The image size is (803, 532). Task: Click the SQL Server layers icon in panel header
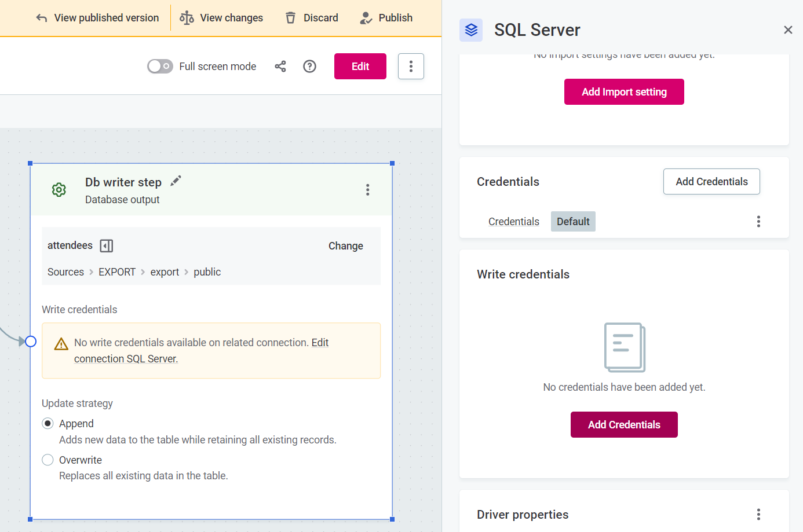coord(470,30)
